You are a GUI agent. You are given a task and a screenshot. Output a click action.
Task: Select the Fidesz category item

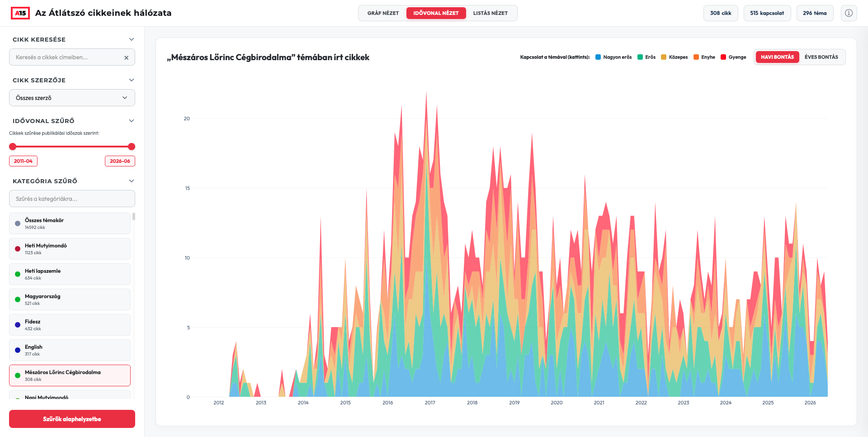(70, 325)
